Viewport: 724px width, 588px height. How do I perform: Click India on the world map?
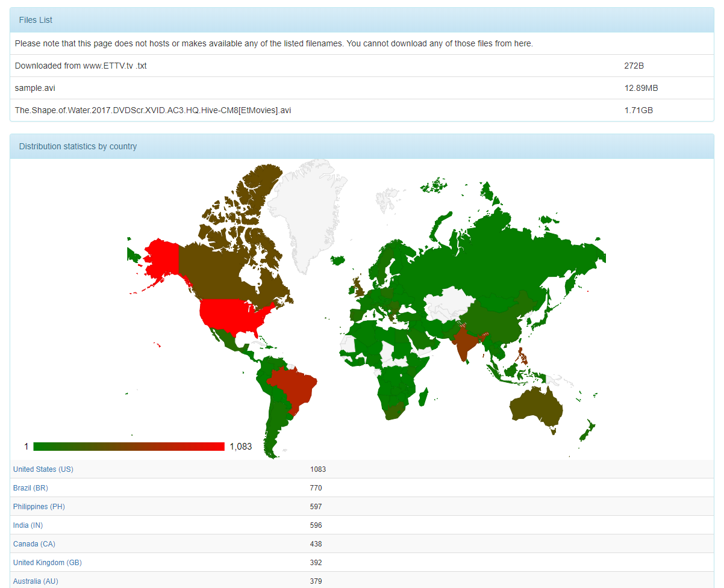pyautogui.click(x=465, y=343)
